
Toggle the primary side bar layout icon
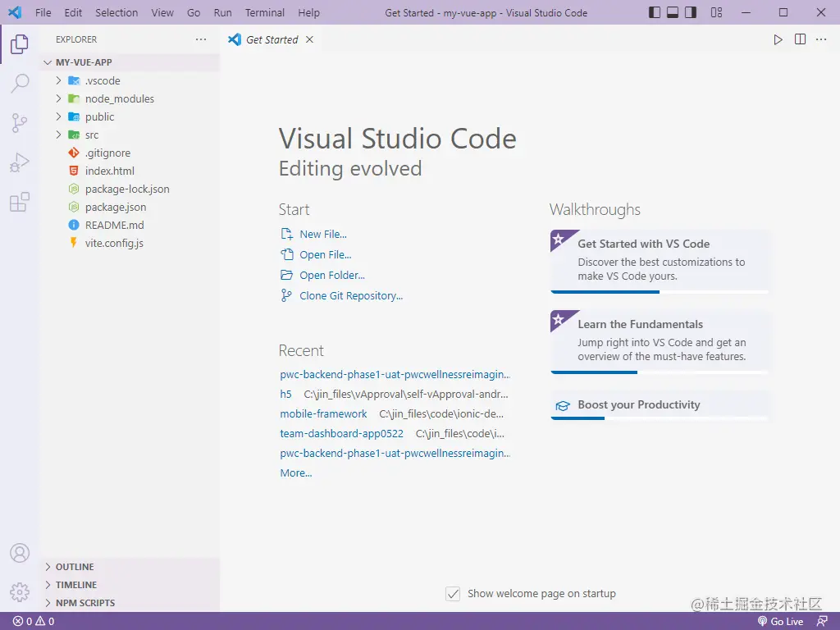[x=654, y=12]
